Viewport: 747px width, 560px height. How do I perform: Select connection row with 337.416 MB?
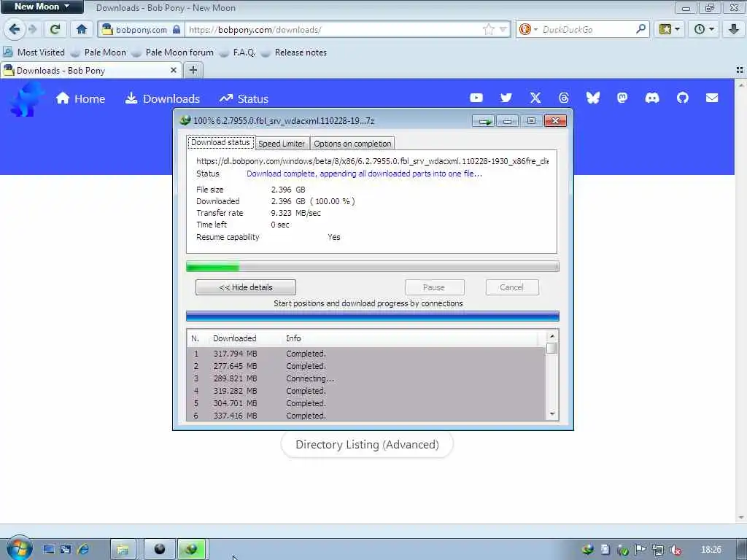(x=366, y=416)
